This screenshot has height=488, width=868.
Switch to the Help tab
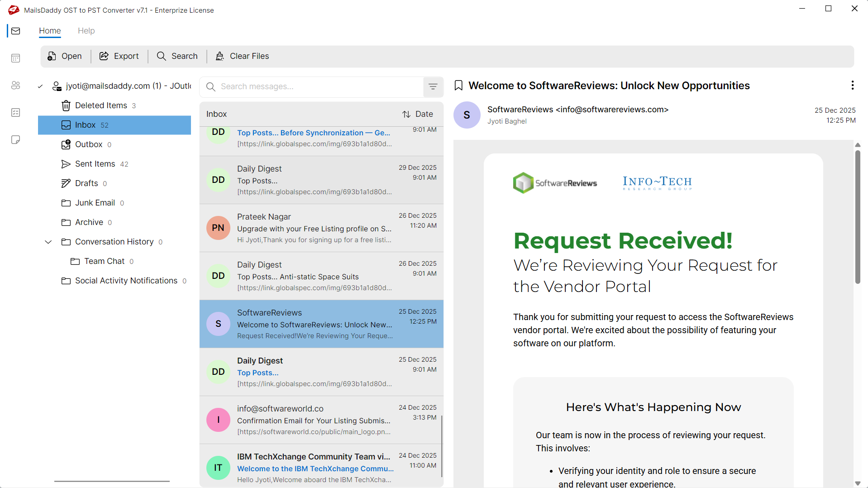click(x=86, y=31)
